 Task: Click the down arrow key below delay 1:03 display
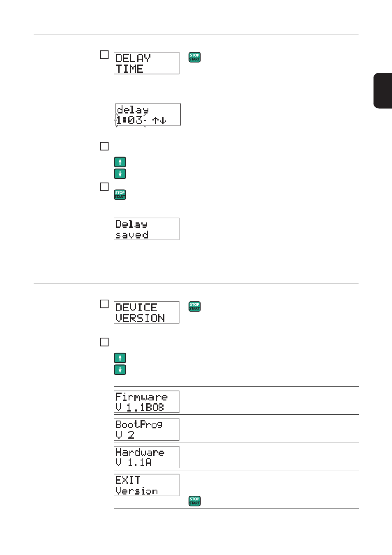pos(120,174)
